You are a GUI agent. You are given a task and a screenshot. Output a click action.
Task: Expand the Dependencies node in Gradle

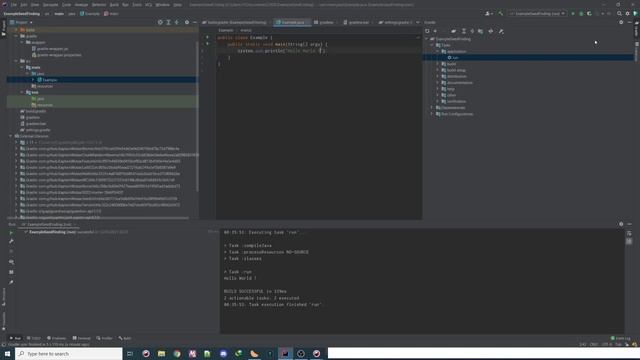(x=432, y=108)
